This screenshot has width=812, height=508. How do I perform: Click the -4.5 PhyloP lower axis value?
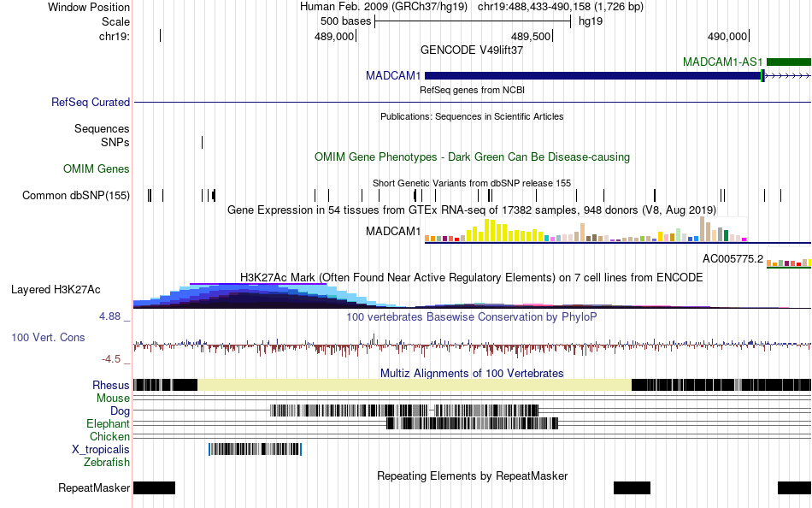click(x=111, y=359)
